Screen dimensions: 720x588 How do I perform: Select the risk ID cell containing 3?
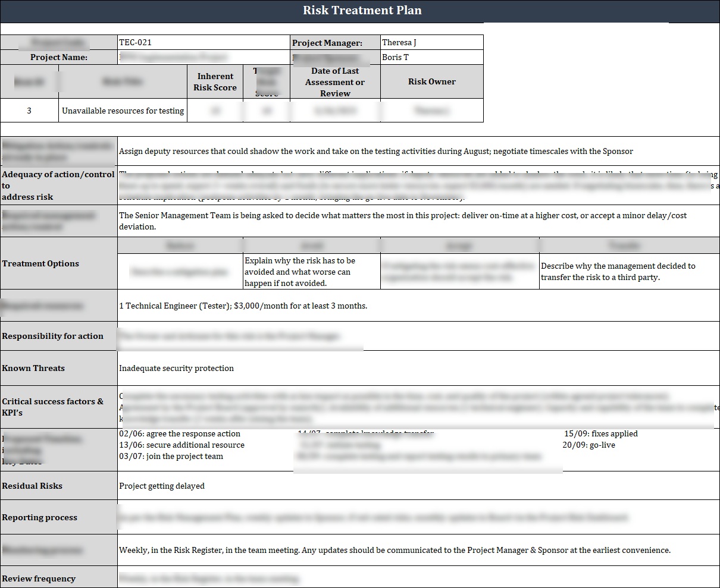tap(29, 111)
